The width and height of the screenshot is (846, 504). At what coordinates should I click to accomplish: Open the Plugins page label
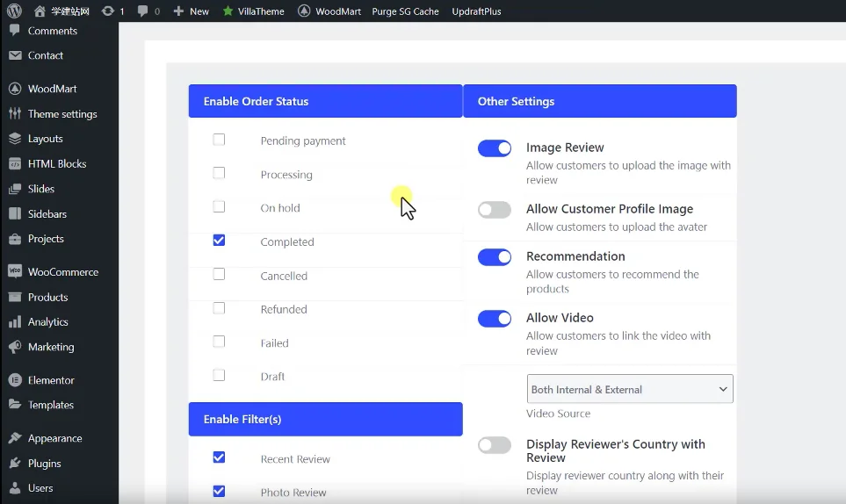coord(44,463)
